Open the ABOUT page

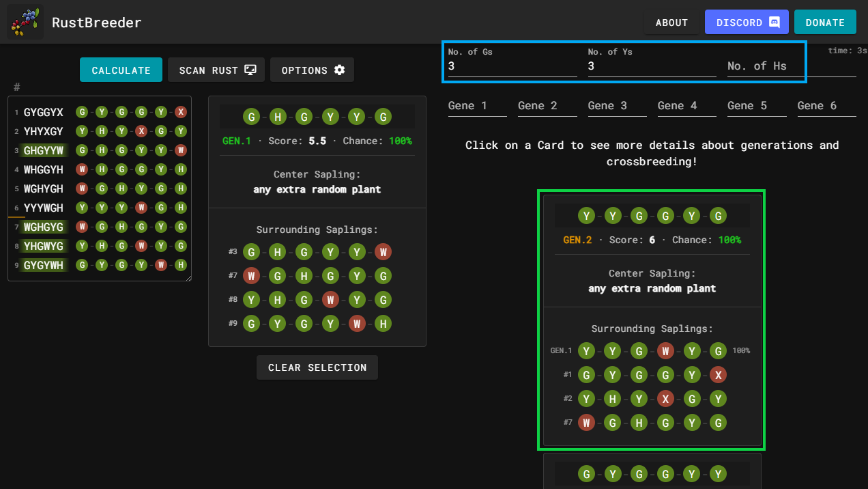coord(671,23)
